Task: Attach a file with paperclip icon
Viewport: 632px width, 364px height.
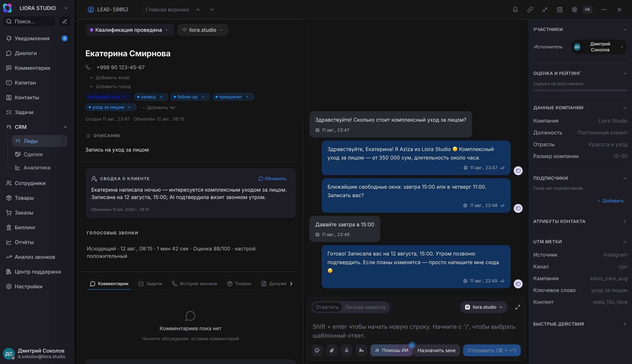Action: (332, 350)
